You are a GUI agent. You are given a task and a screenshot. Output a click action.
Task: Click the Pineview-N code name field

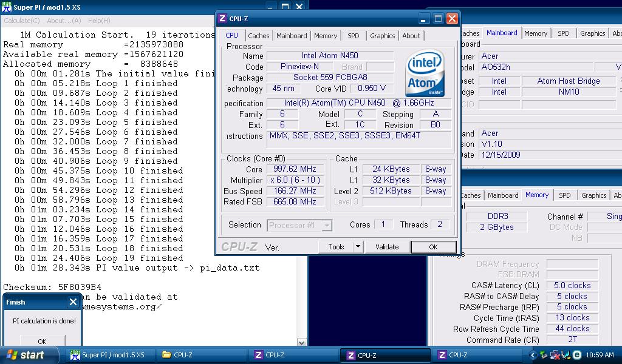tap(299, 67)
